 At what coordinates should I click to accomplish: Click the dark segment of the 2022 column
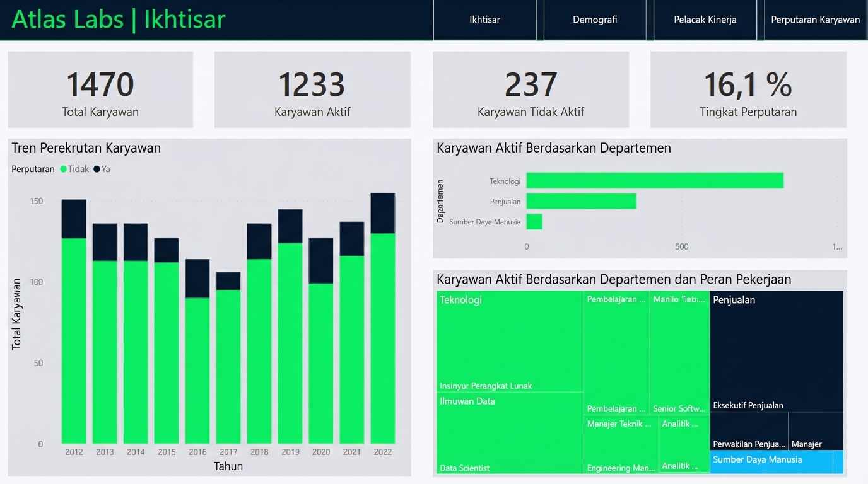pos(382,213)
